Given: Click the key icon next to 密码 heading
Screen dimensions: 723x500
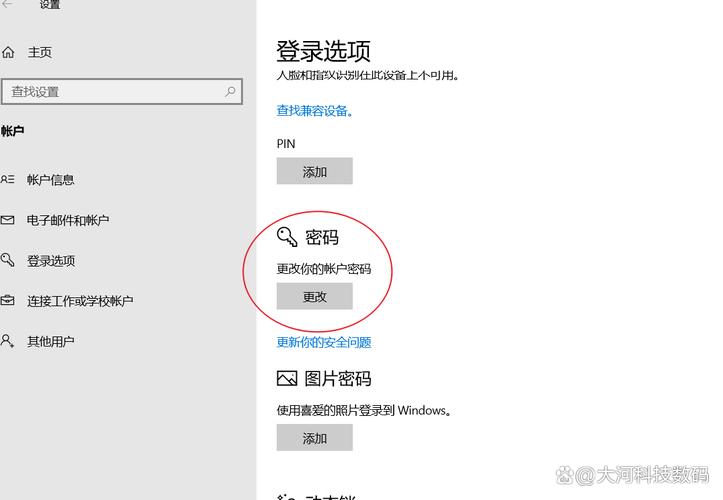Looking at the screenshot, I should (287, 237).
